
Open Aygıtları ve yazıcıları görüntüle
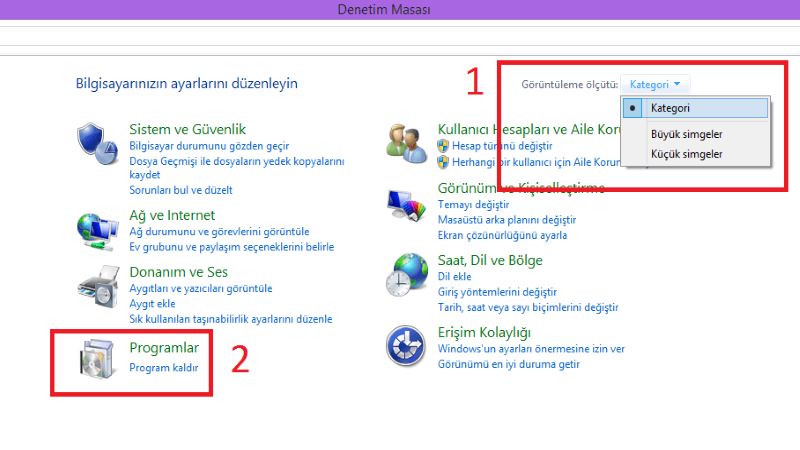(201, 289)
